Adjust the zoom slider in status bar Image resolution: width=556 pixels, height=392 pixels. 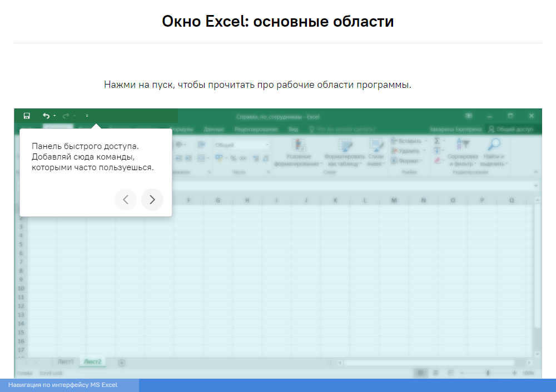488,373
